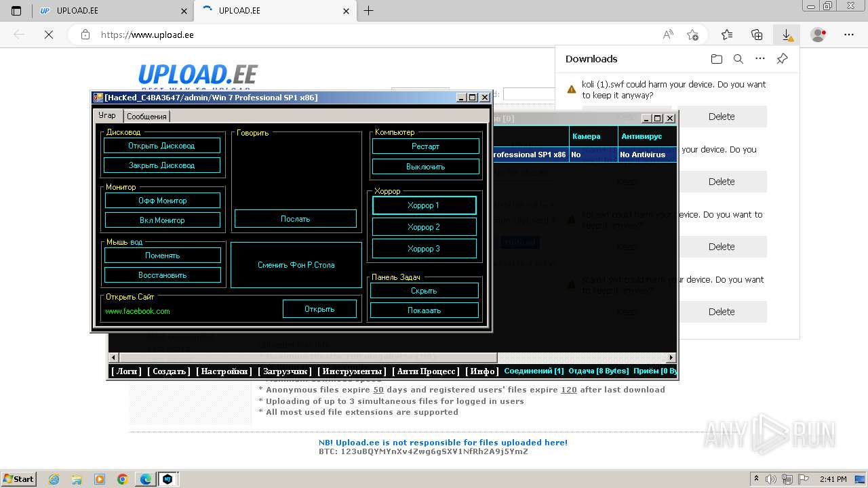Click the Edge back arrow icon
The image size is (868, 488).
point(19,35)
